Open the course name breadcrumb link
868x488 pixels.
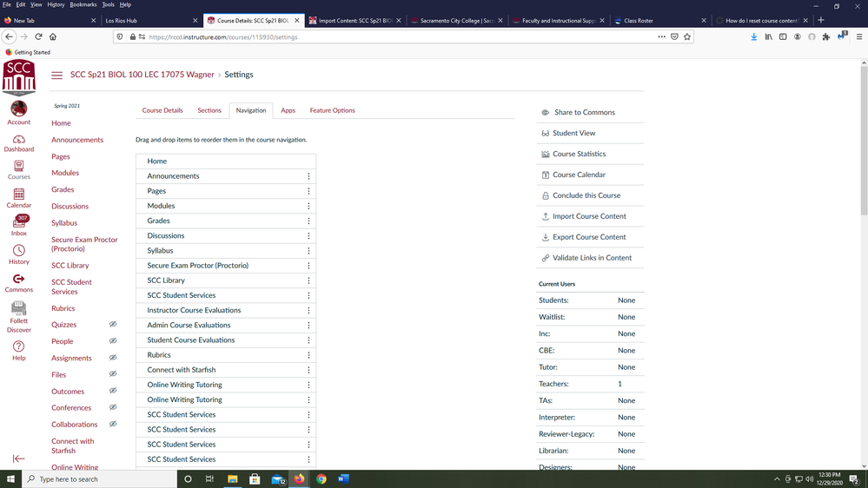[x=142, y=75]
